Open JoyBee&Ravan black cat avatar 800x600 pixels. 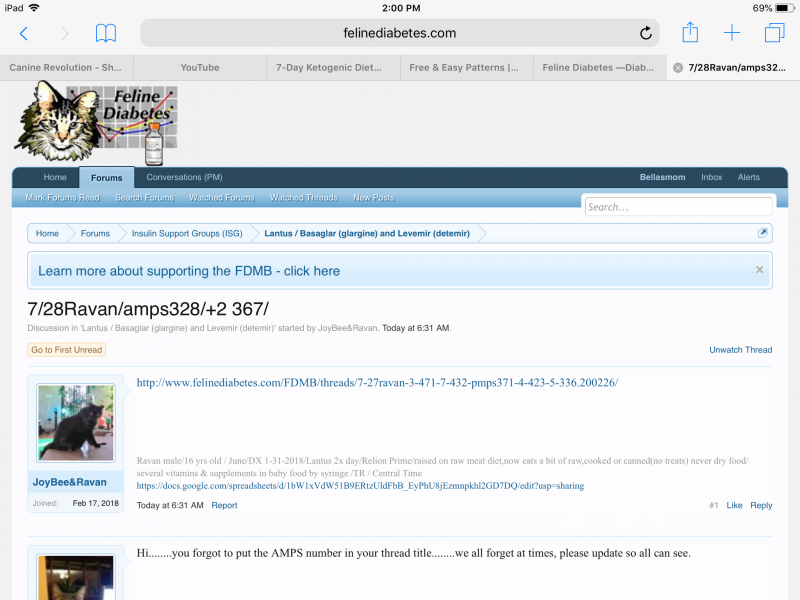76,423
